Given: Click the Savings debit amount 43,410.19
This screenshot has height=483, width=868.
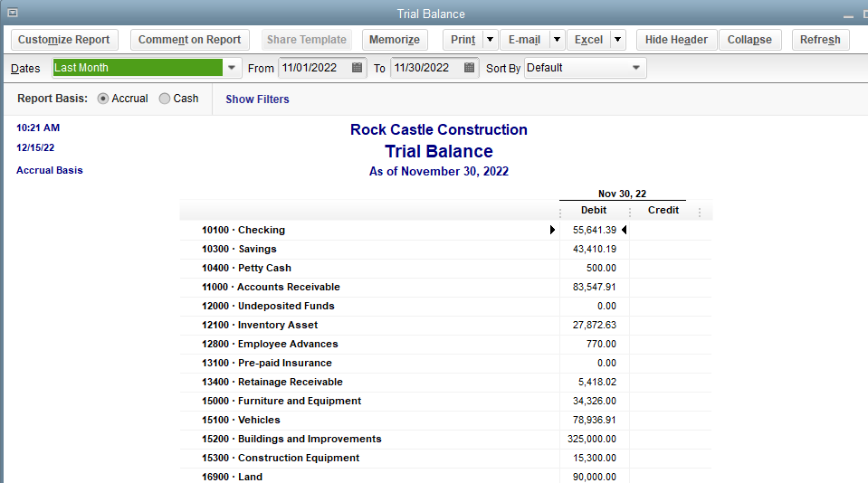Looking at the screenshot, I should coord(595,249).
